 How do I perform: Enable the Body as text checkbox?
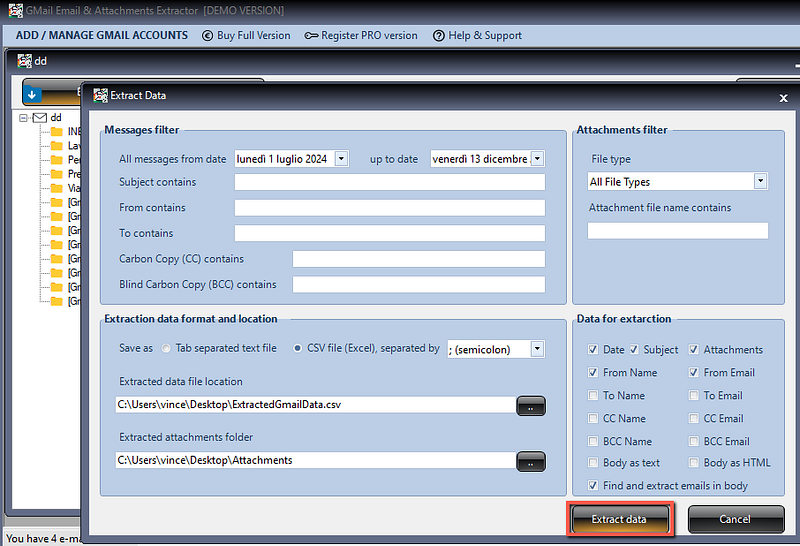593,463
